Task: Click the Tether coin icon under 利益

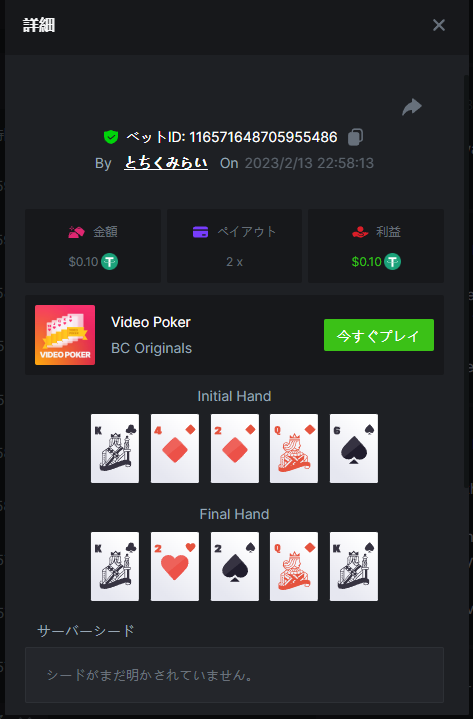Action: (392, 262)
